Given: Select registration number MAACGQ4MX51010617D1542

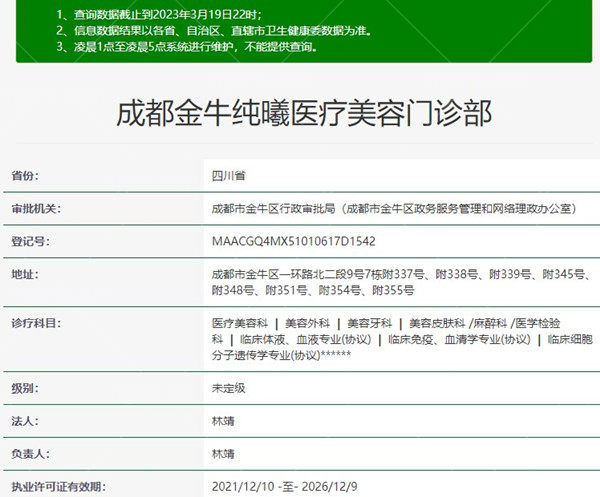Looking at the screenshot, I should tap(293, 241).
